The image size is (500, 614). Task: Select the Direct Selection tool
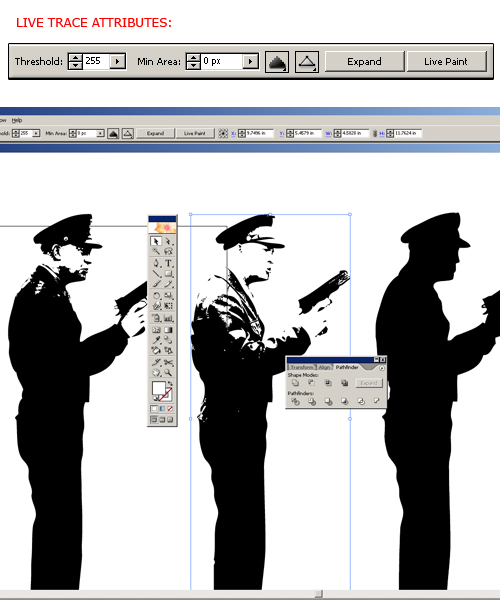tap(168, 241)
